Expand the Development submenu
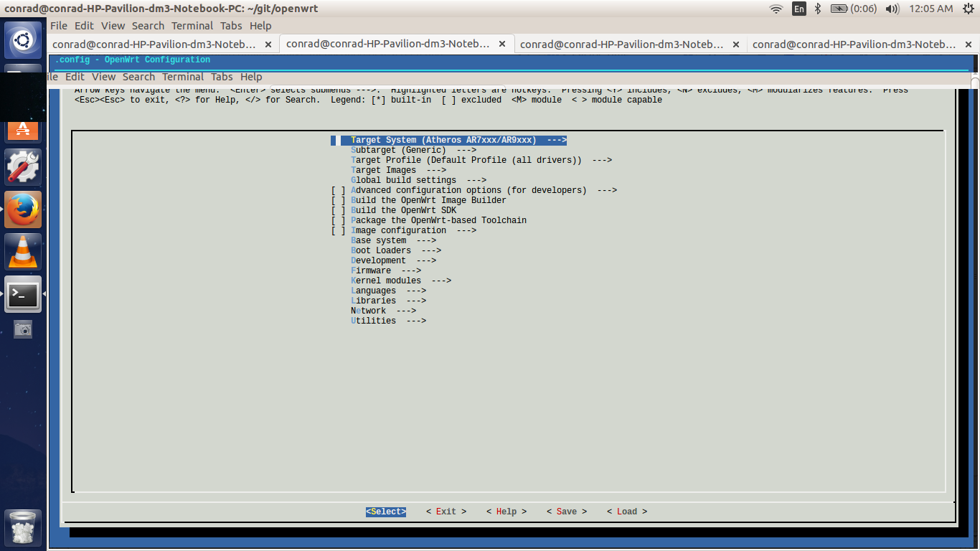This screenshot has height=551, width=980. (x=393, y=261)
